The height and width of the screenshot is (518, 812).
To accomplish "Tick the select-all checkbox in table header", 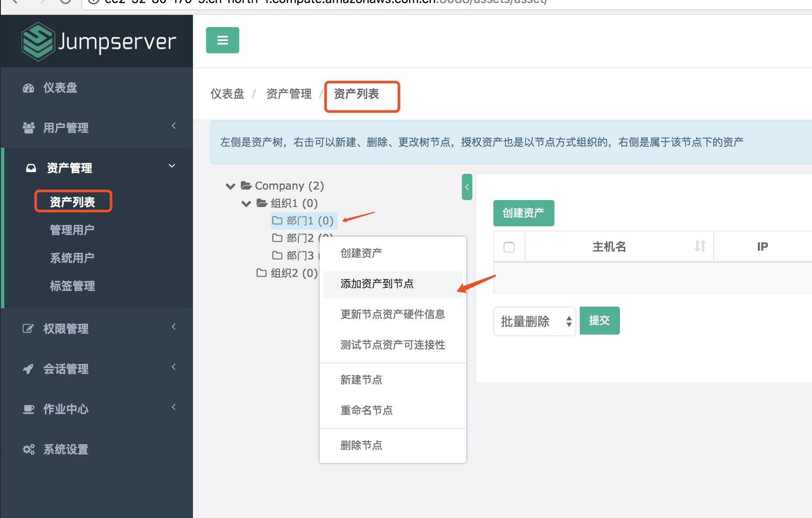I will [x=509, y=247].
